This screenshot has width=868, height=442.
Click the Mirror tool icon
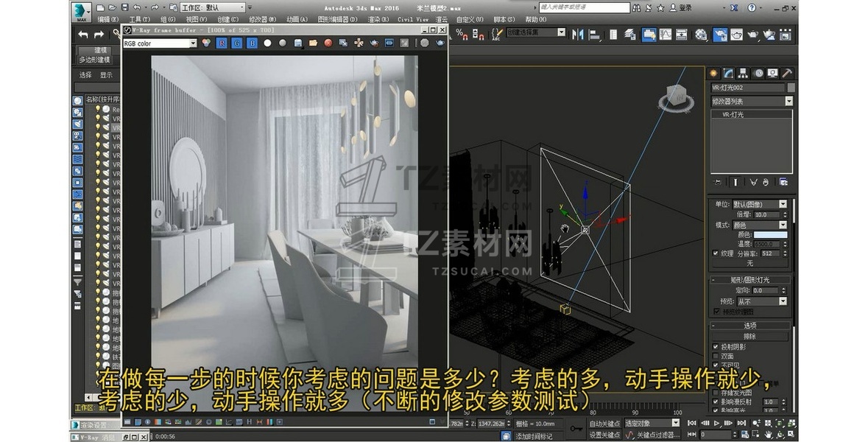coord(578,35)
